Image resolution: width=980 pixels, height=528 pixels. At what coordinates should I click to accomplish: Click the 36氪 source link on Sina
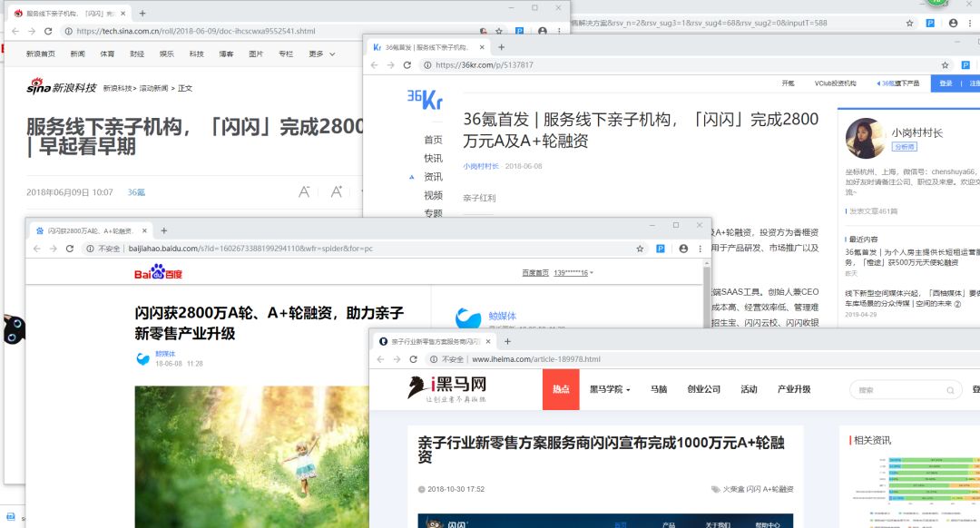[x=136, y=191]
